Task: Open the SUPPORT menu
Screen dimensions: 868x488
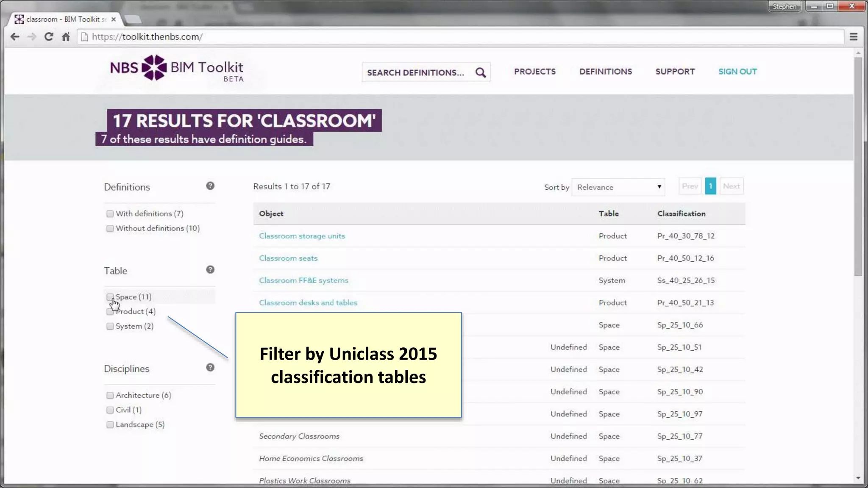Action: [x=675, y=72]
